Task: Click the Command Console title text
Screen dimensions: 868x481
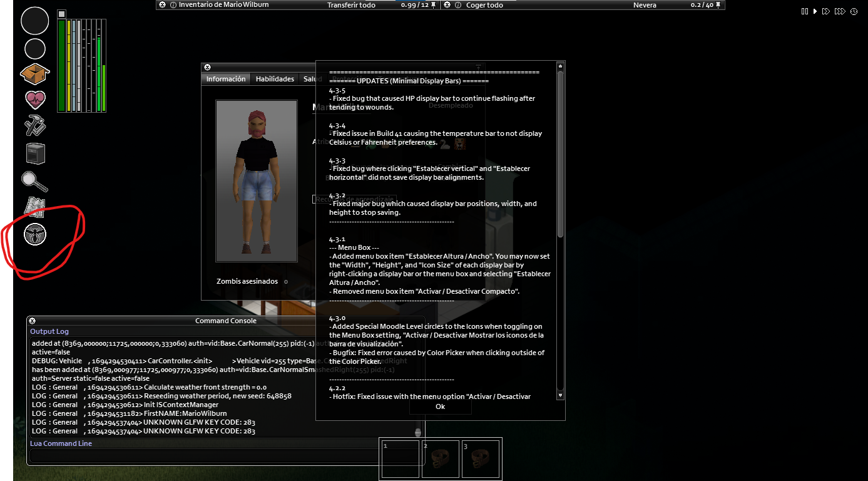Action: (x=226, y=321)
